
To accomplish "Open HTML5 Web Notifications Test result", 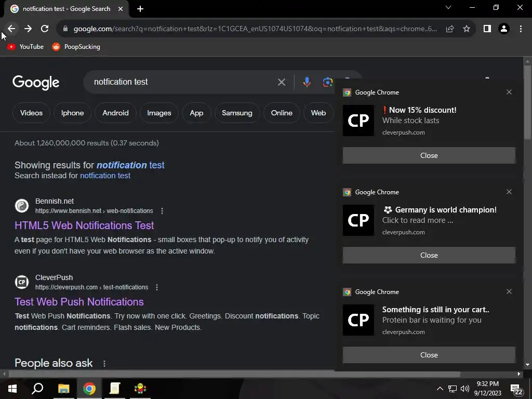I will (x=84, y=225).
